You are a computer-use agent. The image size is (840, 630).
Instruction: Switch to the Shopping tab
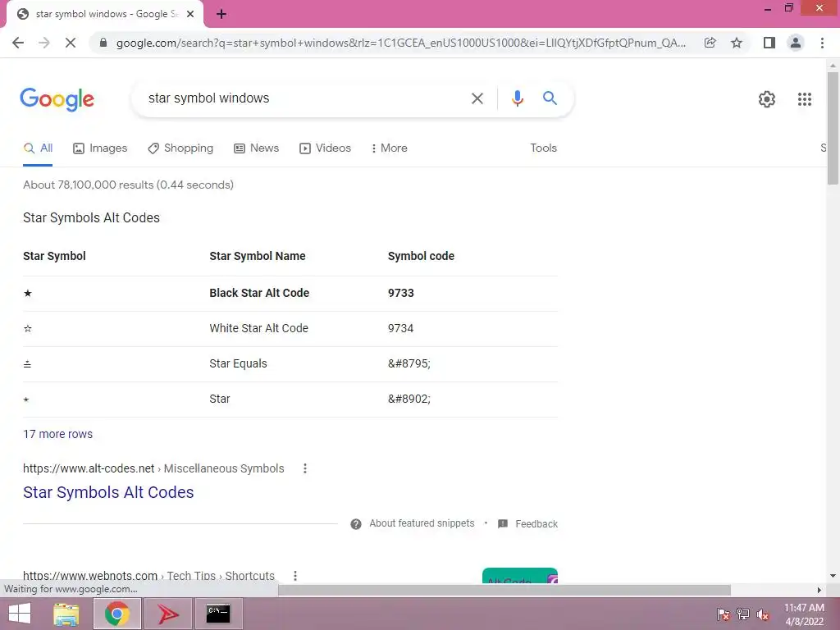(180, 148)
